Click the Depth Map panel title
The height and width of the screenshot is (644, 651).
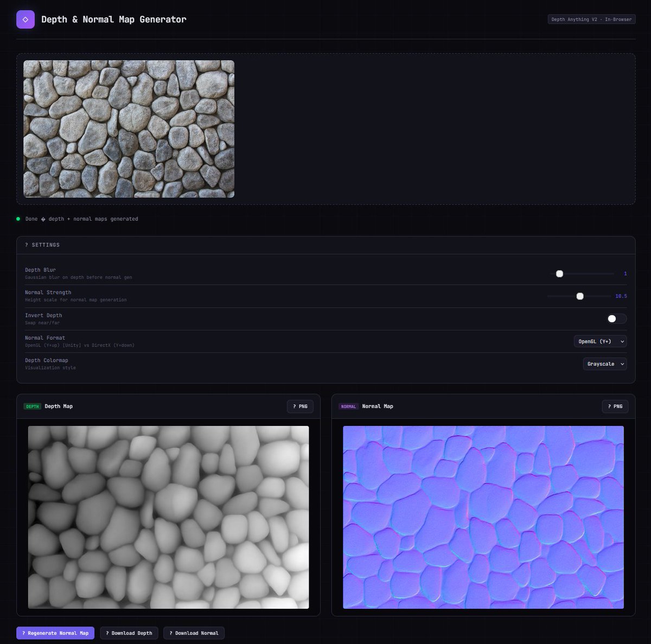coord(59,406)
